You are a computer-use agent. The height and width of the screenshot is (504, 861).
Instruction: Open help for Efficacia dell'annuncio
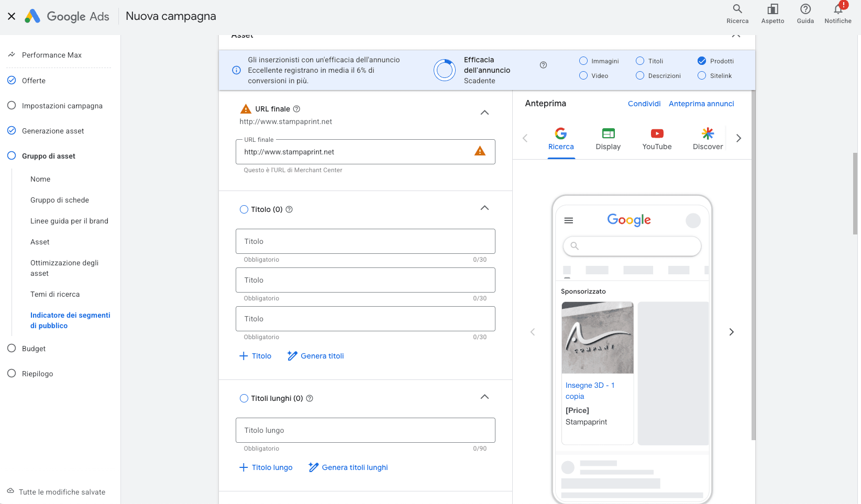(x=543, y=65)
